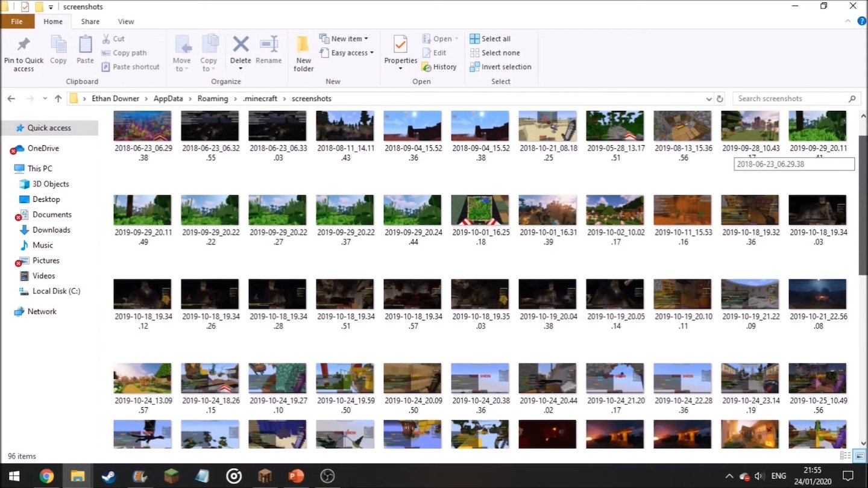Select thumbnail 2018-06-23_06.29.38
Screen dimensions: 868x488
142,126
